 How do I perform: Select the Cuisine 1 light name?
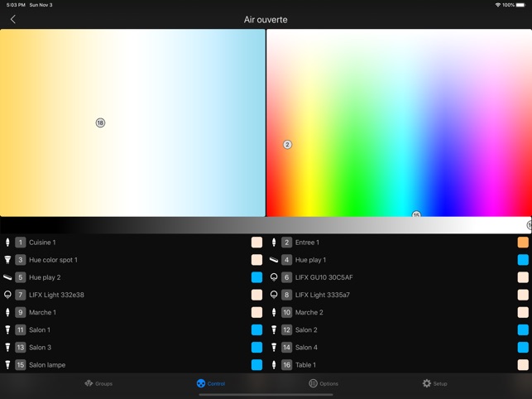[42, 242]
